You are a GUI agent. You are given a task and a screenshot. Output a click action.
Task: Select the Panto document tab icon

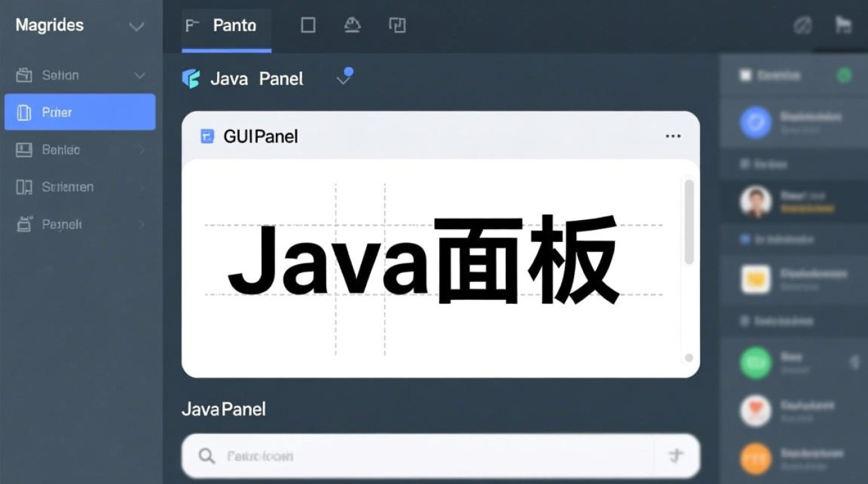(x=192, y=25)
